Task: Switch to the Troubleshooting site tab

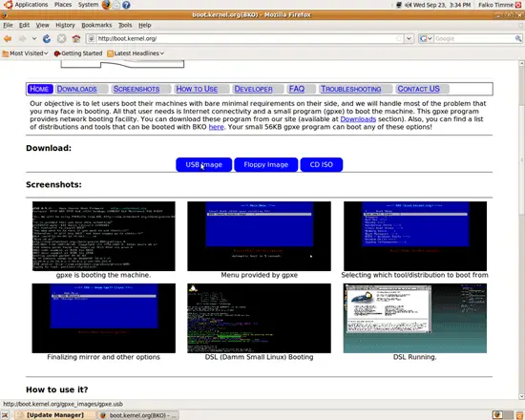Action: pos(351,89)
